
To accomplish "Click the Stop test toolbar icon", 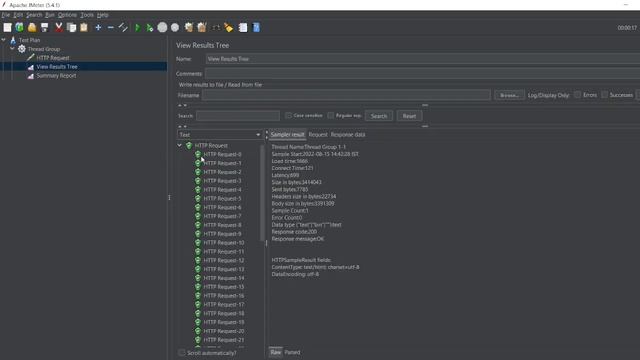I will (x=162, y=27).
